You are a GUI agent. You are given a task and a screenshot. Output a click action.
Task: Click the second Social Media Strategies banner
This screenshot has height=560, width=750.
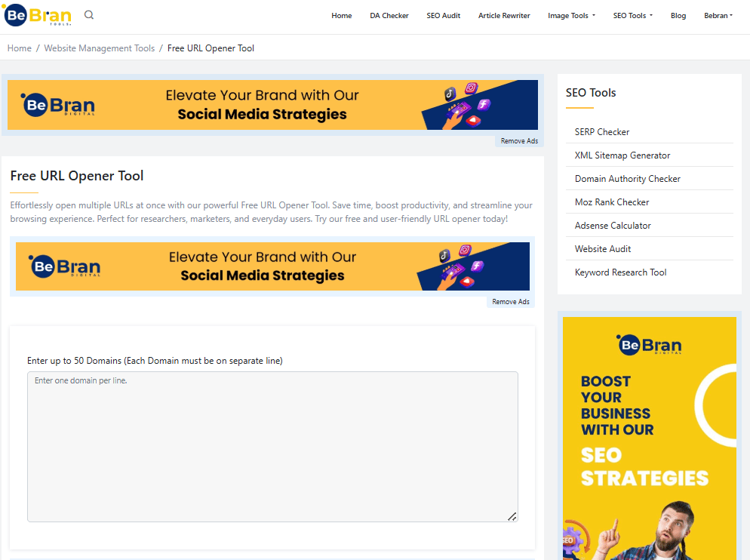272,266
